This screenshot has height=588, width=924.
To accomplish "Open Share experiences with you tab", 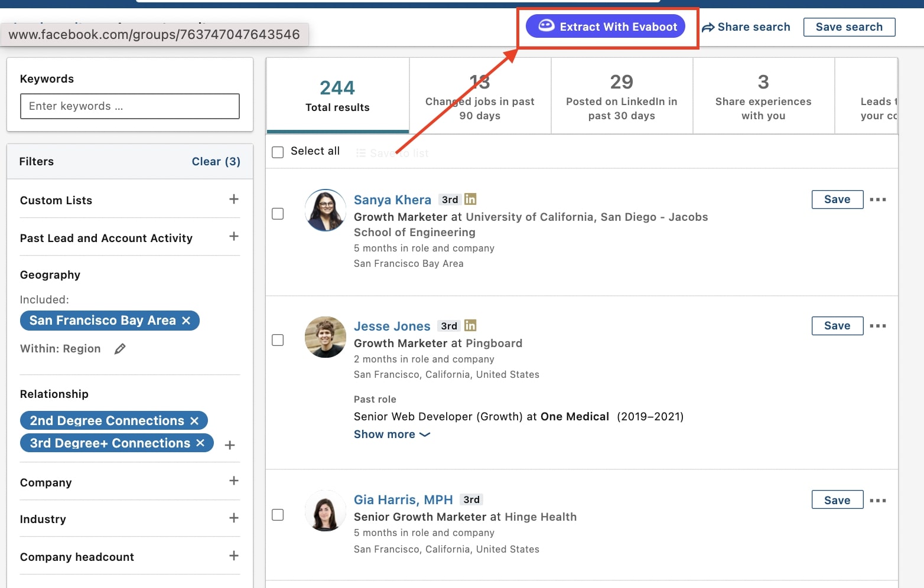I will pyautogui.click(x=763, y=96).
